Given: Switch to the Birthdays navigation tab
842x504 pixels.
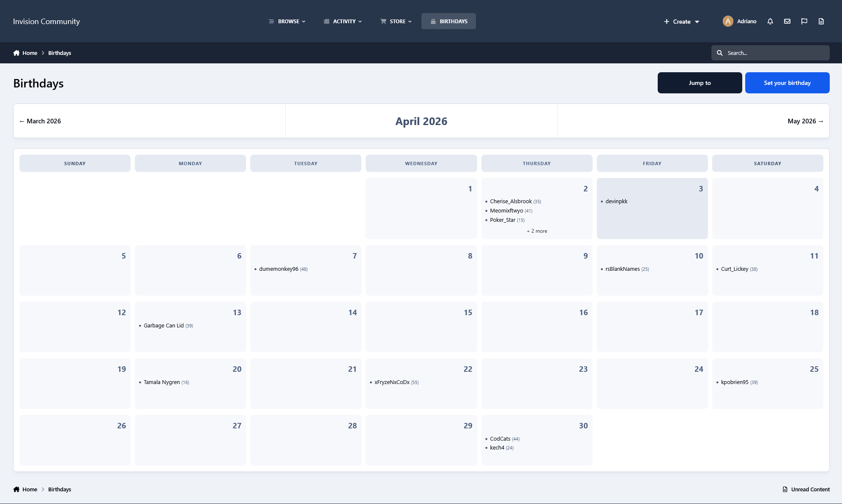Looking at the screenshot, I should point(448,21).
